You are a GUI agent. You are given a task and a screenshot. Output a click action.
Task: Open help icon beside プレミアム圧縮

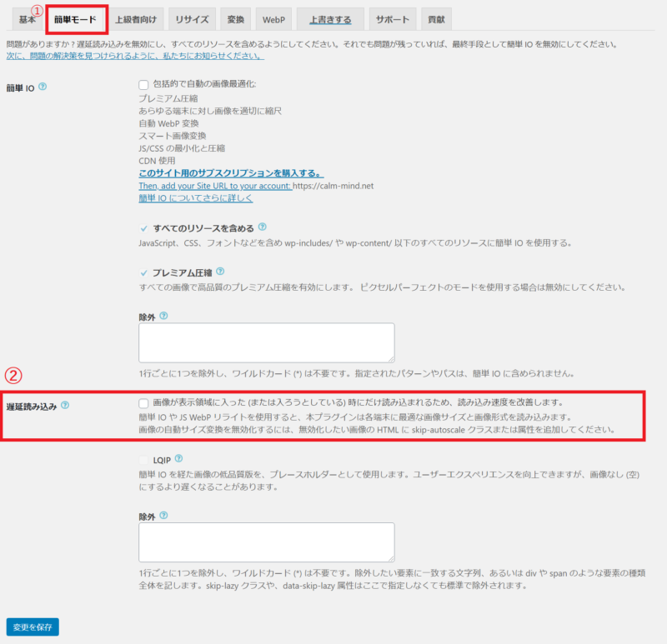[x=220, y=272]
